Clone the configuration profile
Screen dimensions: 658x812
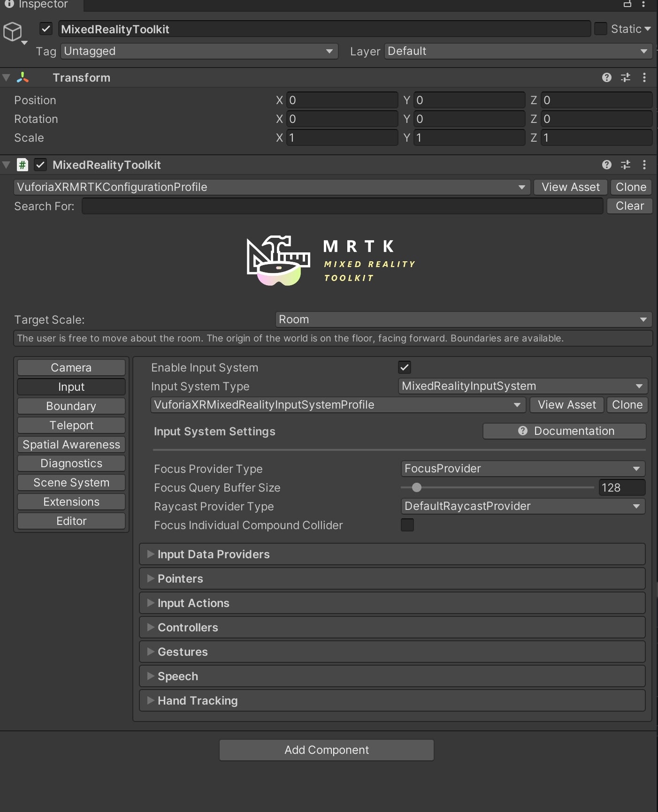(x=631, y=187)
